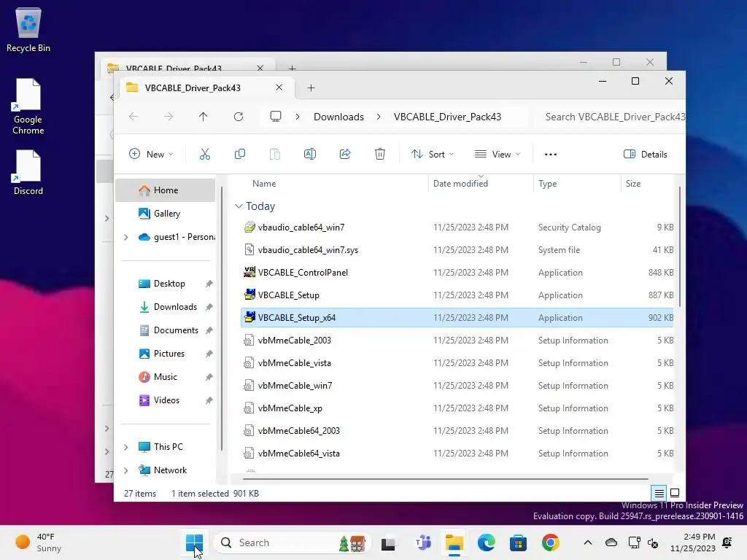Click the Copy icon in toolbar
This screenshot has width=747, height=560.
point(240,155)
